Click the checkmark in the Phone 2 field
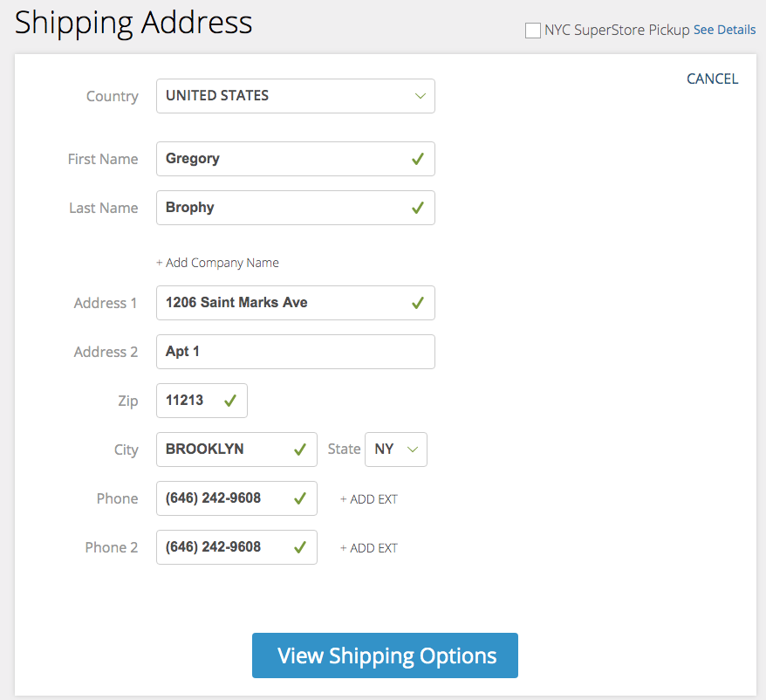 tap(300, 547)
